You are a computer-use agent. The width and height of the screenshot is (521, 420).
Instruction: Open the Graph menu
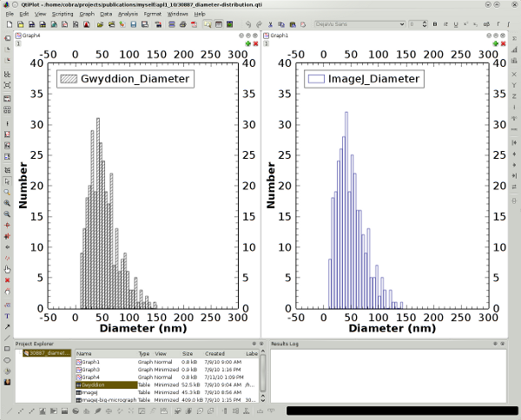point(87,14)
